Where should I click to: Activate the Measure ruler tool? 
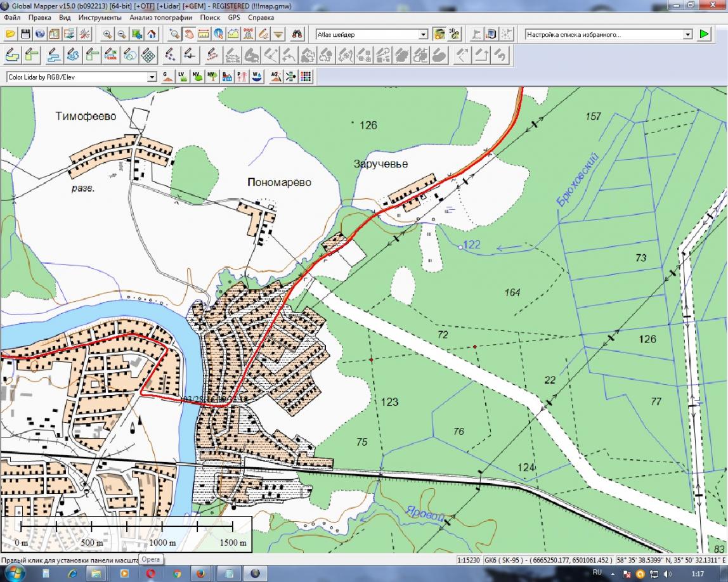click(x=204, y=34)
